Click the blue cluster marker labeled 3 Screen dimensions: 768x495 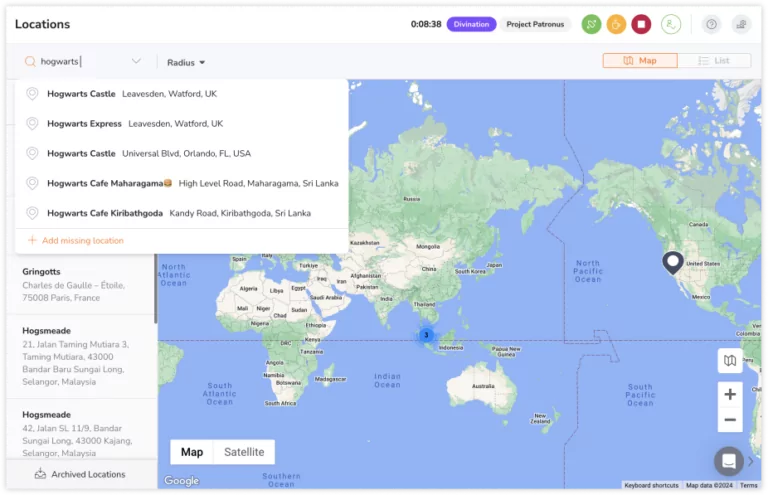click(426, 335)
